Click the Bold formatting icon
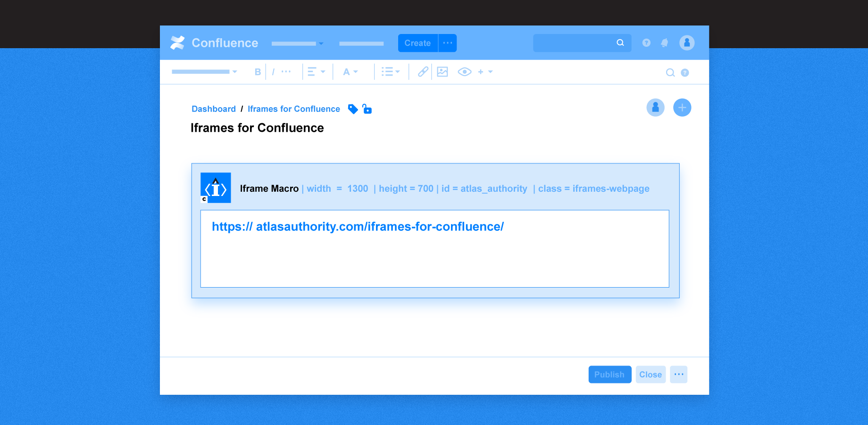The height and width of the screenshot is (425, 868). (258, 72)
